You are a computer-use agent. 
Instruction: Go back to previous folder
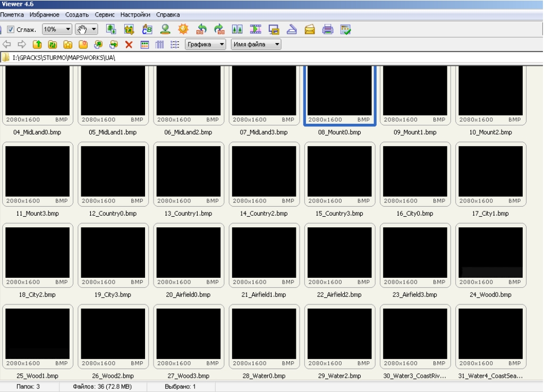pos(6,45)
